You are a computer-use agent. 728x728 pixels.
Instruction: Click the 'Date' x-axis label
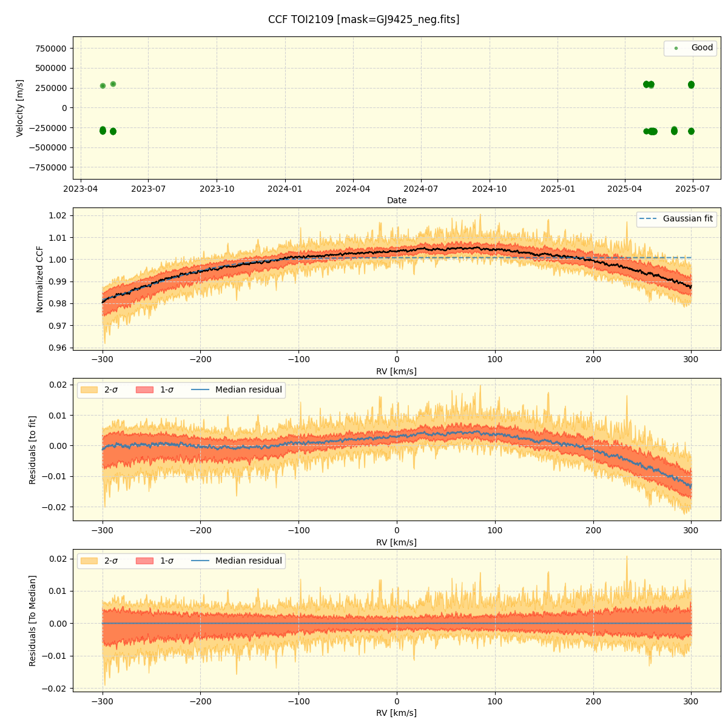(397, 200)
